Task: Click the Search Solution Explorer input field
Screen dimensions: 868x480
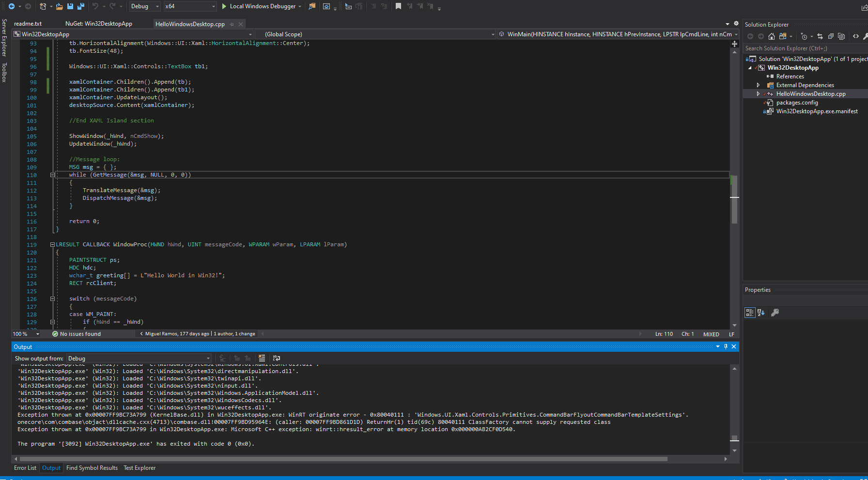Action: (x=805, y=48)
